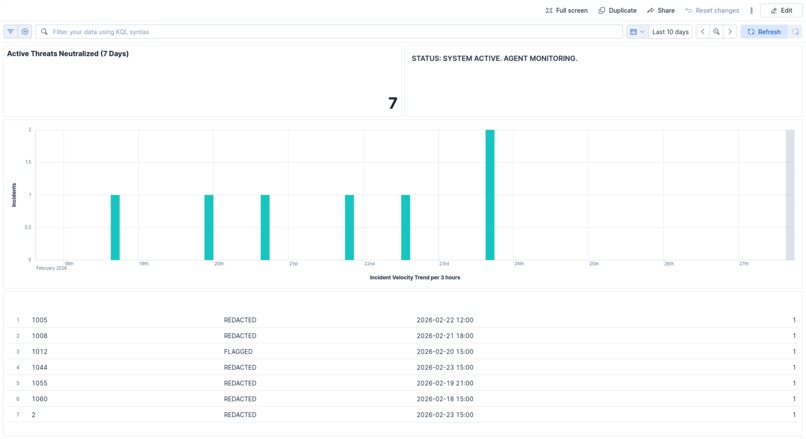Select table cell '1005'
806x439 pixels.
pyautogui.click(x=40, y=320)
